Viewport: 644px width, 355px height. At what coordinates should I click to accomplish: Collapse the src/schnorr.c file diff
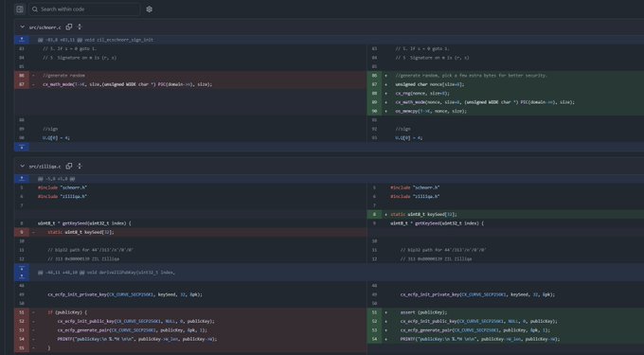[x=22, y=27]
